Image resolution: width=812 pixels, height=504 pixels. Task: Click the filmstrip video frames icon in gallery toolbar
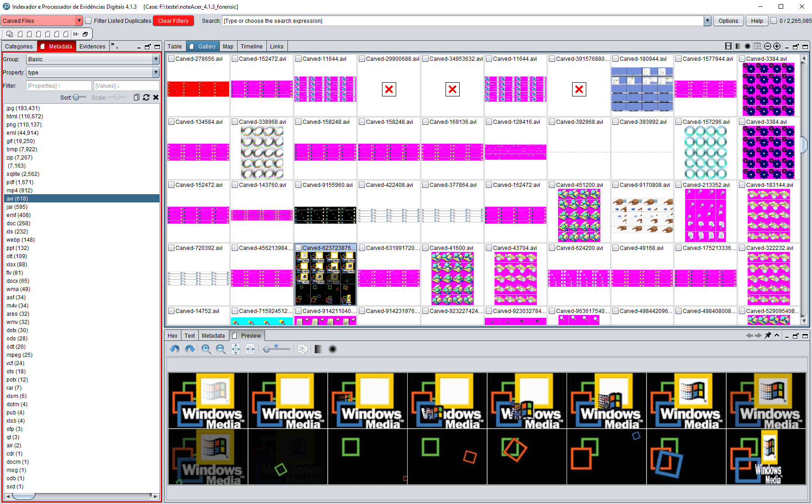[x=728, y=46]
